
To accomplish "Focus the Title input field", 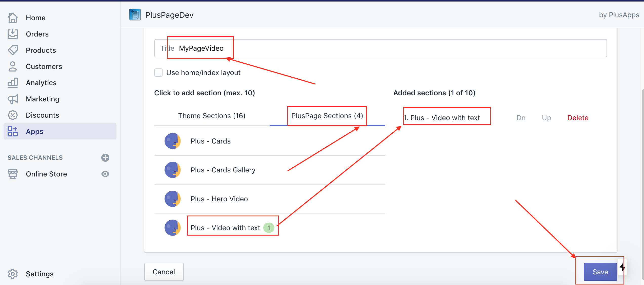I will 380,48.
